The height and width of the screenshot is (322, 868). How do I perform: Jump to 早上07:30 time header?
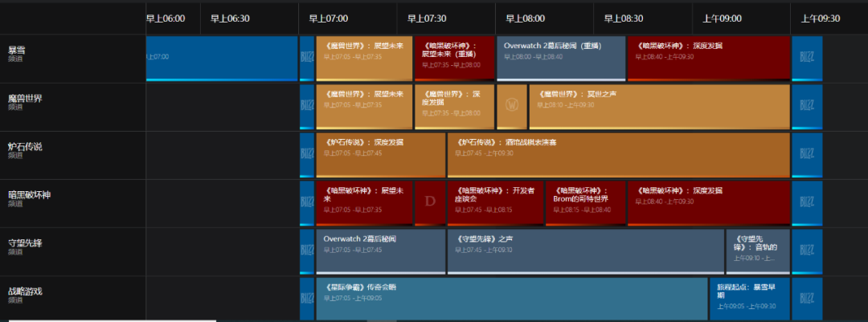coord(427,18)
